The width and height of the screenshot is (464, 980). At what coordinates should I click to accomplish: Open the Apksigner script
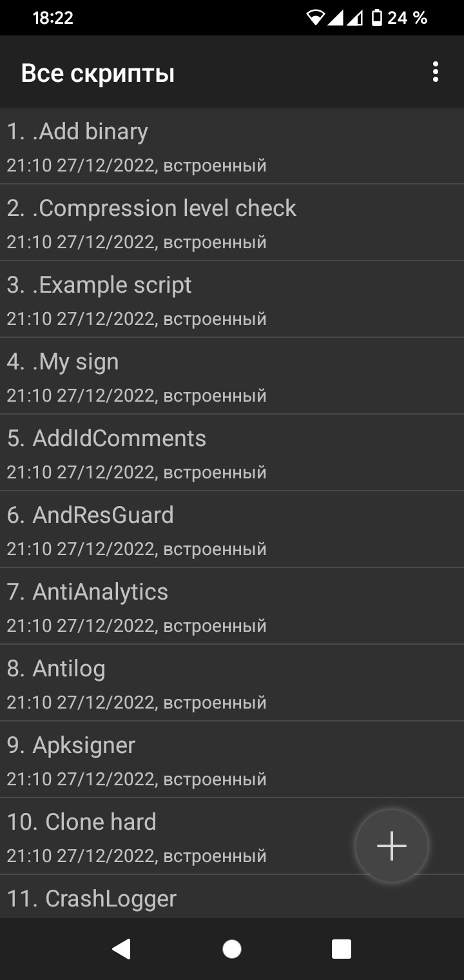coord(232,759)
